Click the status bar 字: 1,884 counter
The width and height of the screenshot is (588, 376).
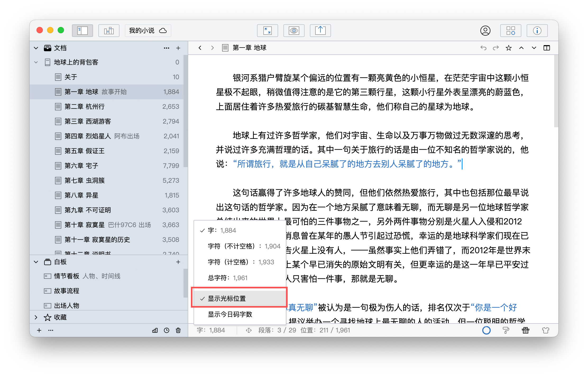(211, 330)
